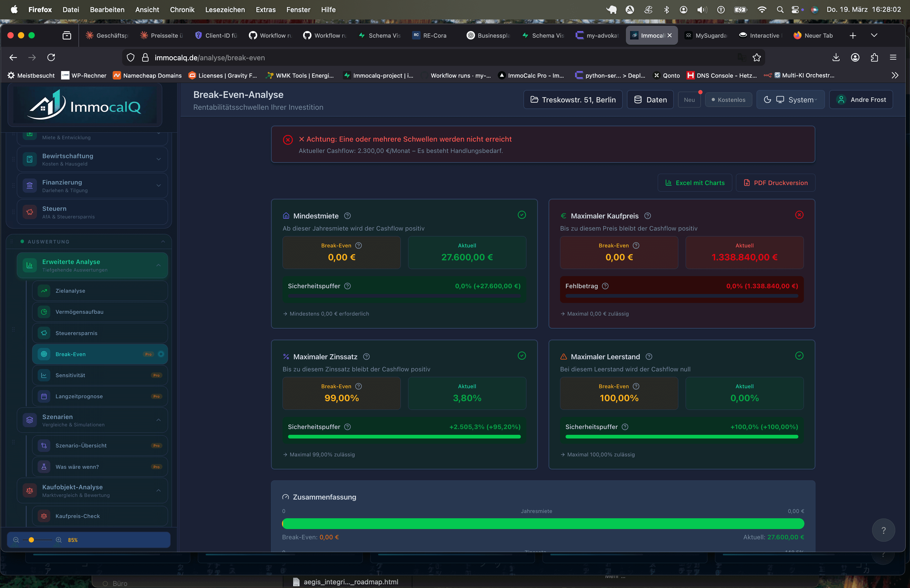Click the help icon beside Fehlbetrag

coord(605,286)
